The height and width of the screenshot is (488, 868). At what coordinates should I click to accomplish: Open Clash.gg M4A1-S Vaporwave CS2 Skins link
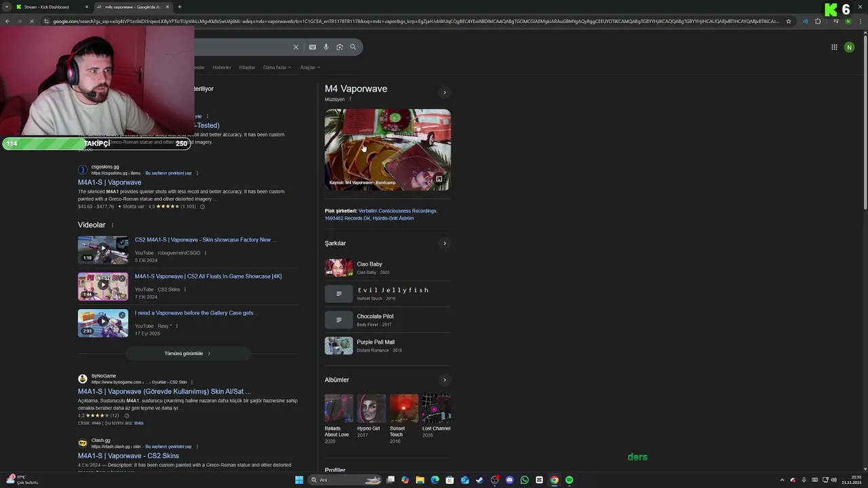(x=128, y=455)
